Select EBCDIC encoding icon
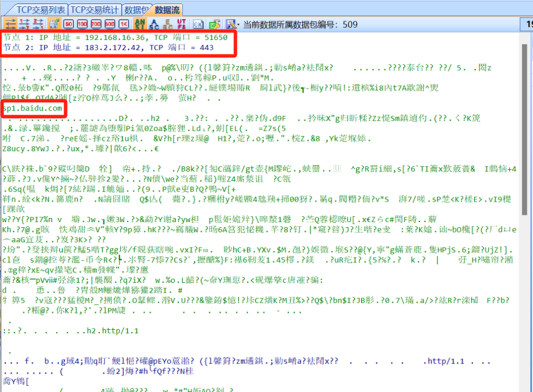 [x=168, y=24]
